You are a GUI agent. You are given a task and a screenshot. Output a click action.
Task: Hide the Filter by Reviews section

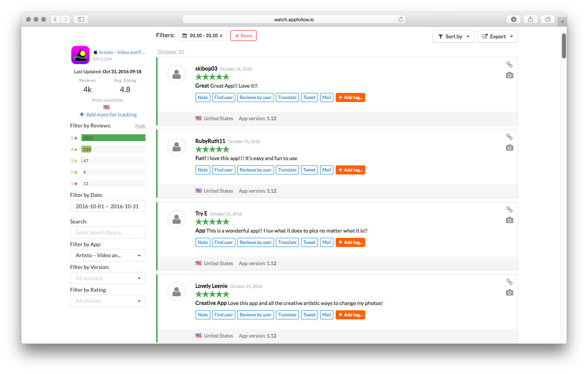click(140, 126)
